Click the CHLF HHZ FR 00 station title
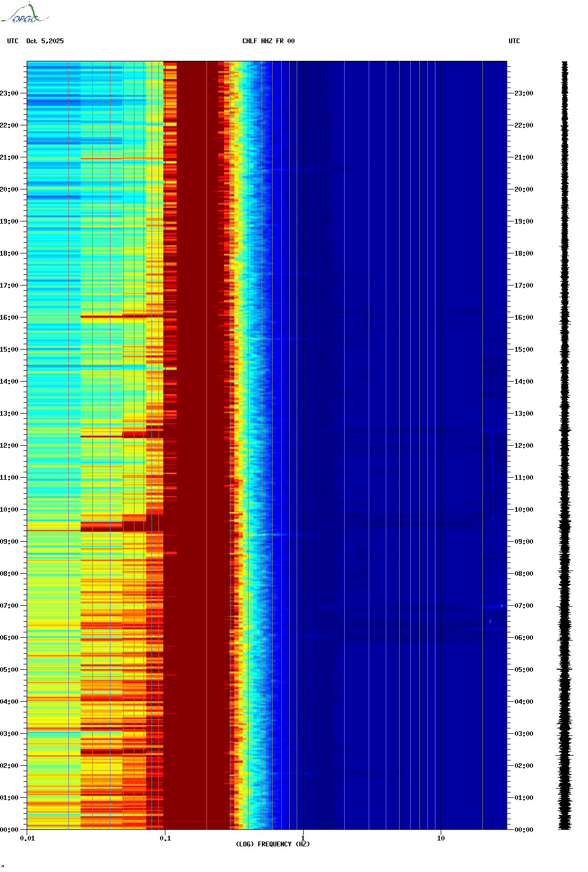588x872 pixels. pyautogui.click(x=268, y=41)
